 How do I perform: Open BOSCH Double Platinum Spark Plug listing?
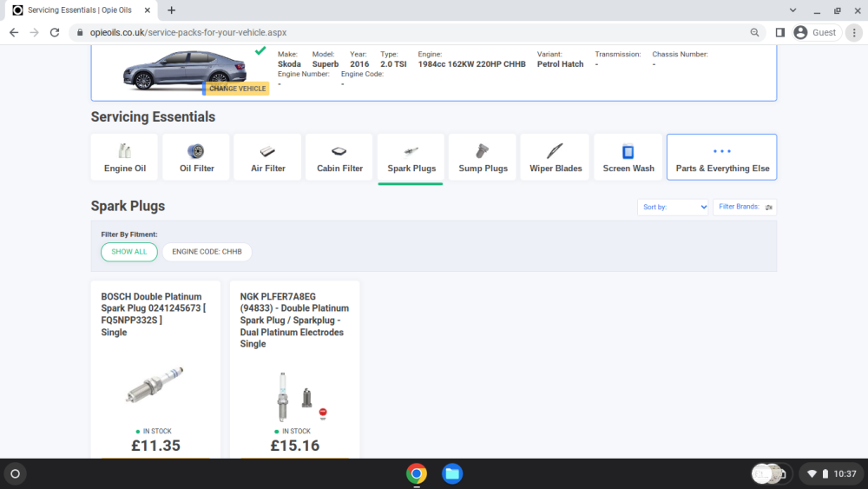(x=154, y=314)
